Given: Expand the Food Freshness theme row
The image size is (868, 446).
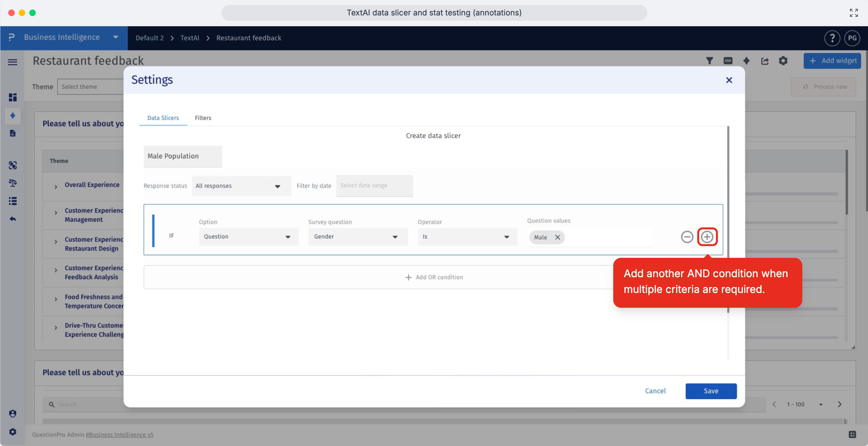Looking at the screenshot, I should tap(56, 299).
